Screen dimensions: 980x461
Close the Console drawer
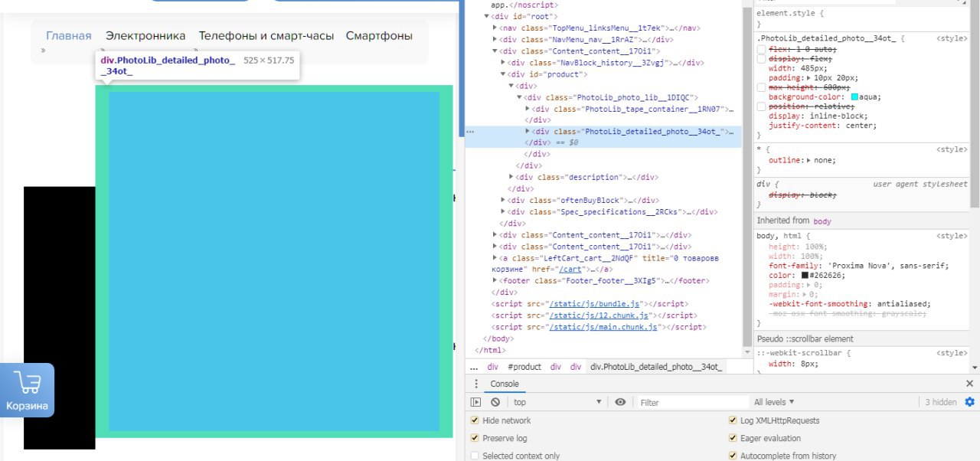coord(969,384)
